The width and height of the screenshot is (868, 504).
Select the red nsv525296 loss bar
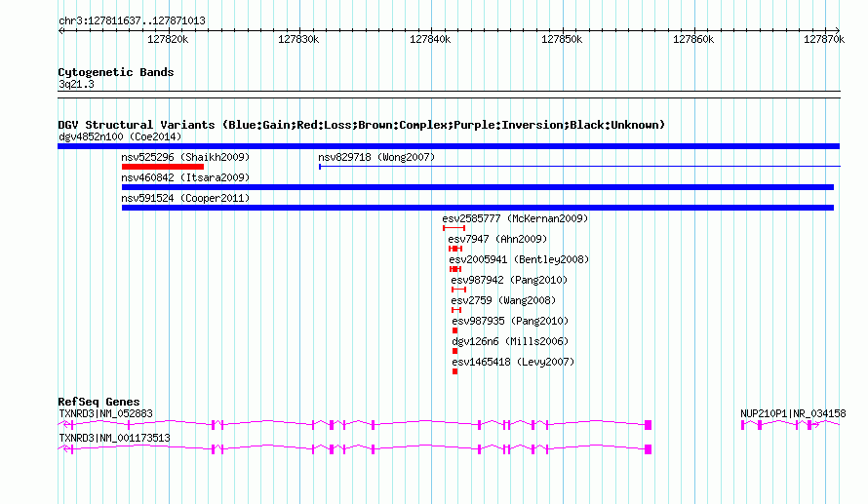(x=163, y=167)
